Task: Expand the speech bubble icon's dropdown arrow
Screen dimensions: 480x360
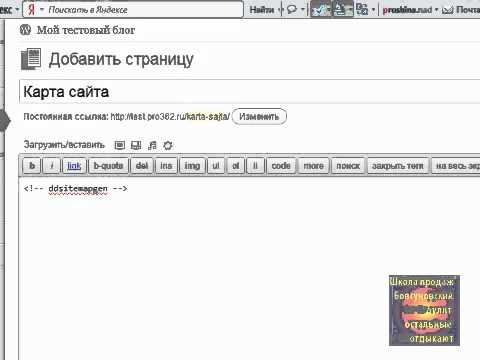Action: click(x=303, y=10)
